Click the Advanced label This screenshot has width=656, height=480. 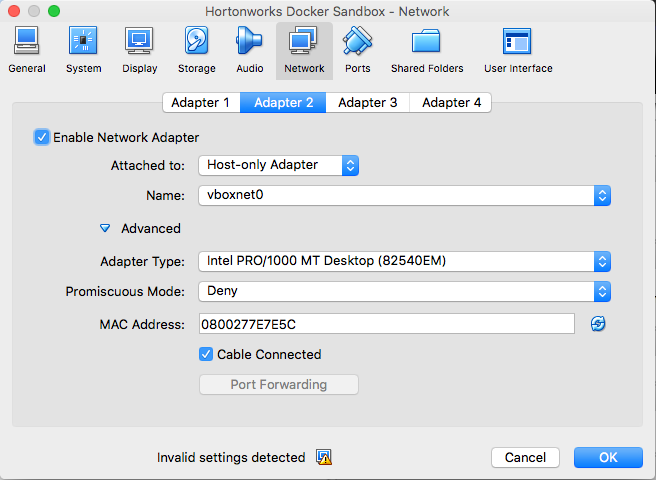pyautogui.click(x=151, y=228)
